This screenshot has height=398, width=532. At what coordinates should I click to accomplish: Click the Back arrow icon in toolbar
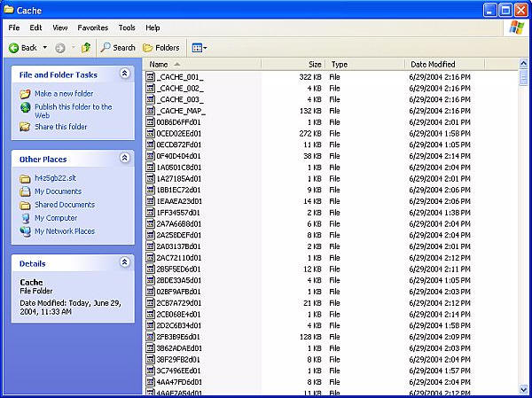(x=14, y=48)
